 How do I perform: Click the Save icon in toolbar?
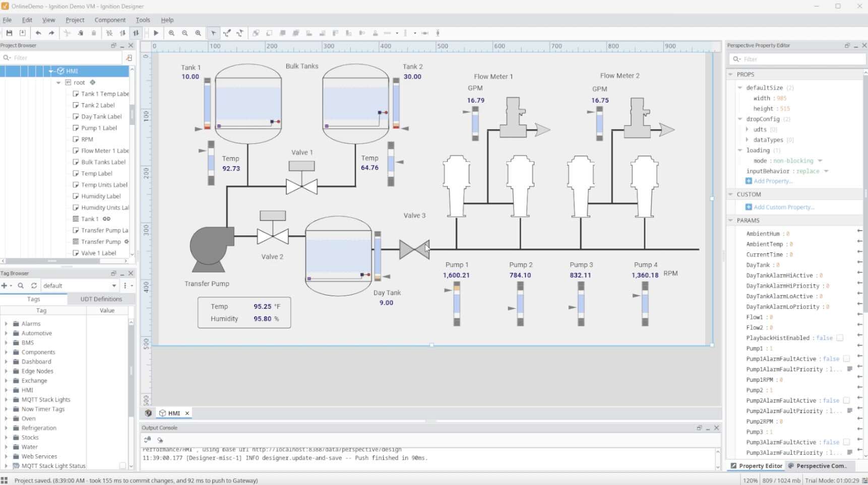(9, 33)
